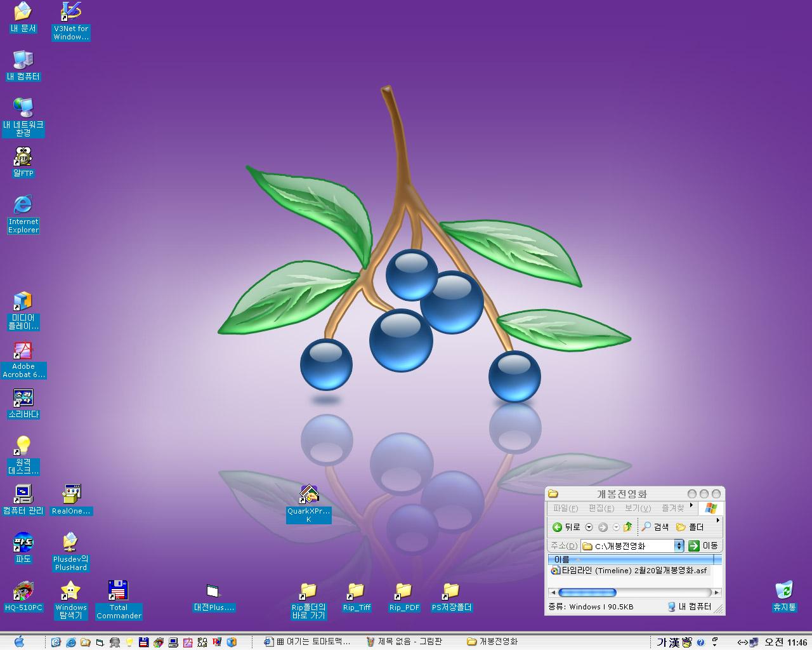This screenshot has width=812, height=650.
Task: Click the Up folder icon in the explorer toolbar
Action: (x=628, y=527)
